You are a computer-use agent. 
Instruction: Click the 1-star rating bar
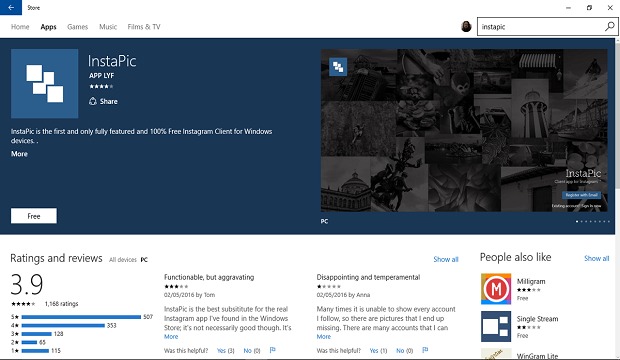pos(35,351)
